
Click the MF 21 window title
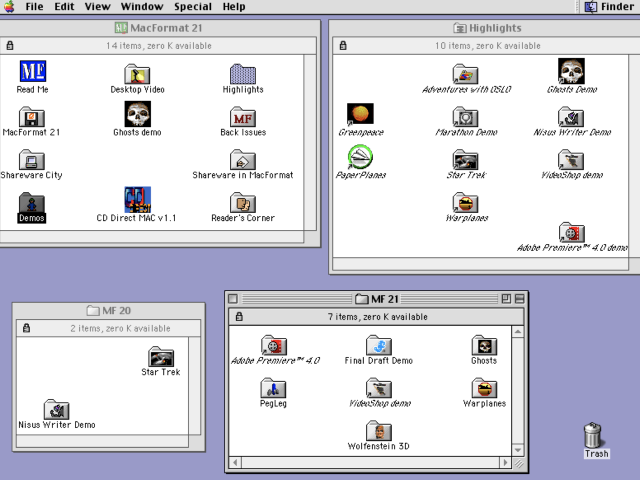[384, 299]
